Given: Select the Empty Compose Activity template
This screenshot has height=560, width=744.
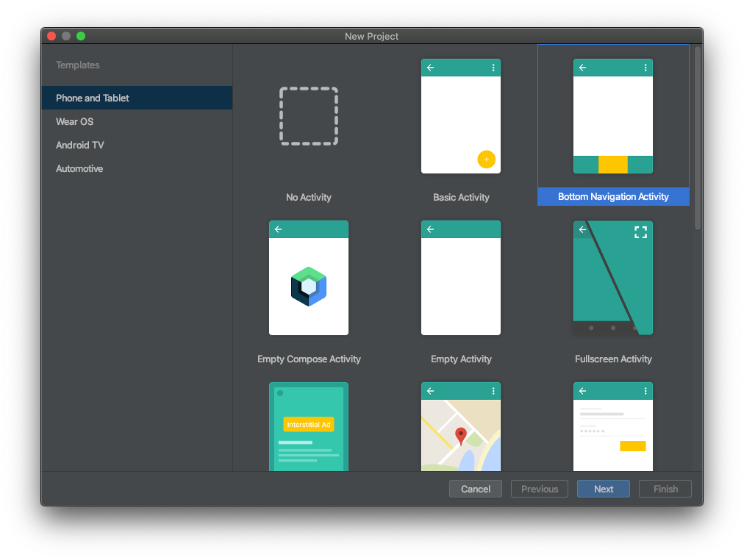Looking at the screenshot, I should (x=309, y=278).
